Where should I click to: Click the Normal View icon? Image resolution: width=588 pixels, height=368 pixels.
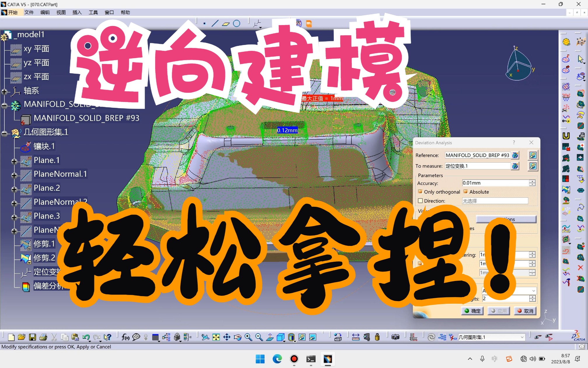[x=270, y=337]
